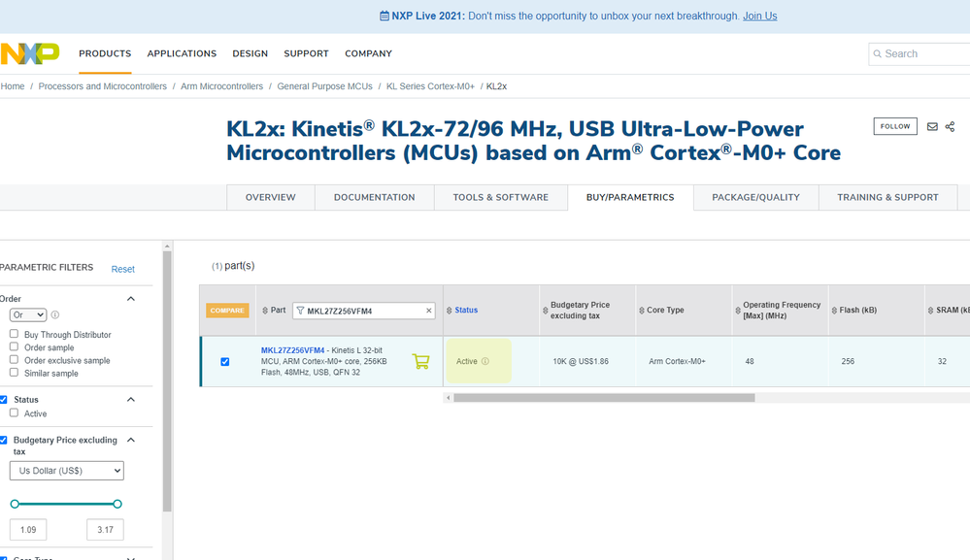Open the APPLICATIONS menu
This screenshot has height=560, width=970.
[182, 53]
